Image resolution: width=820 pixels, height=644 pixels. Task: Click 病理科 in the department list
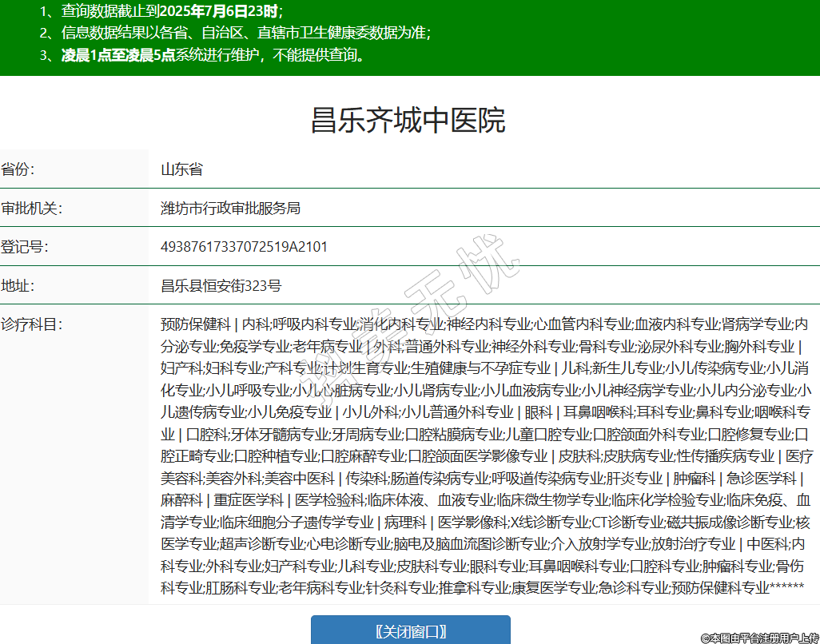(405, 523)
